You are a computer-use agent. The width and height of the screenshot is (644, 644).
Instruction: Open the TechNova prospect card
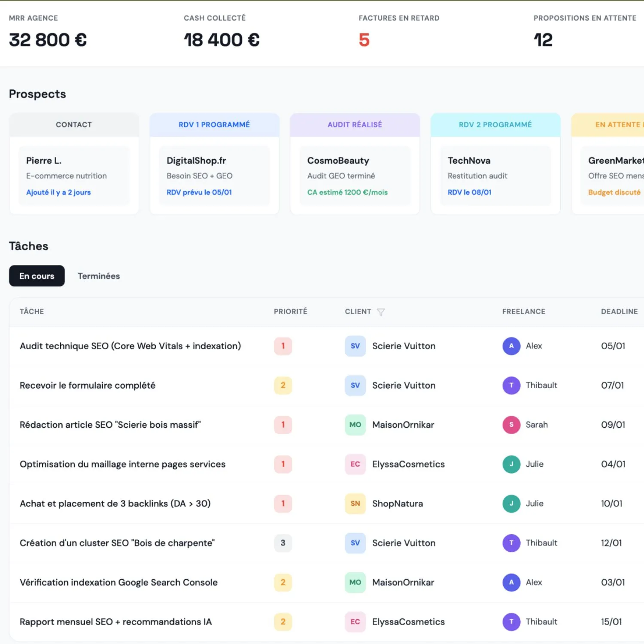(495, 176)
